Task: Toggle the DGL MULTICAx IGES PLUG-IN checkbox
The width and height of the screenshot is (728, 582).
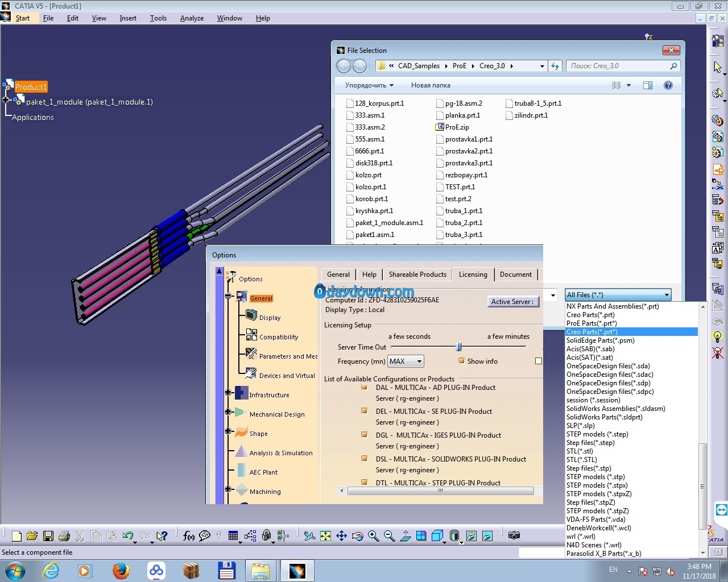Action: (364, 434)
